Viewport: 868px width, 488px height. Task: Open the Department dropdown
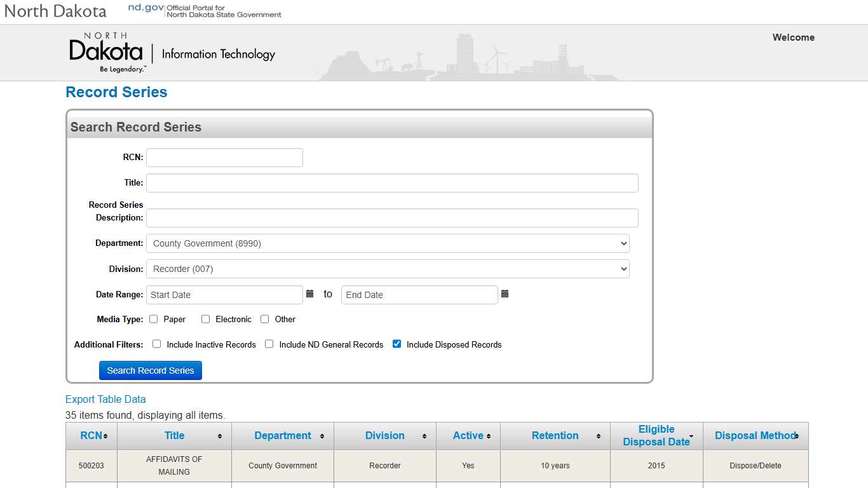[388, 243]
